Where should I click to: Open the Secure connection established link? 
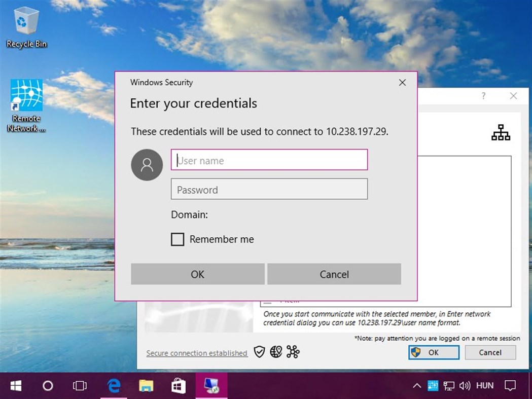click(x=196, y=353)
